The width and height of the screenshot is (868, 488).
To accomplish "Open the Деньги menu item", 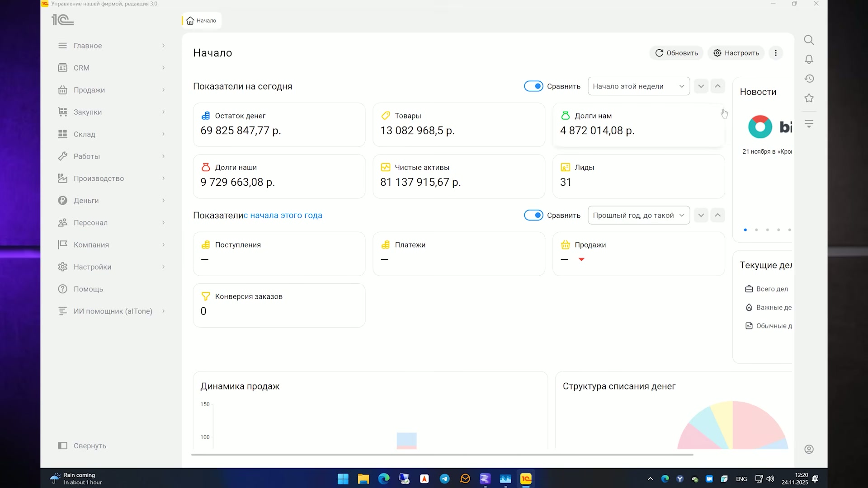I will click(111, 201).
